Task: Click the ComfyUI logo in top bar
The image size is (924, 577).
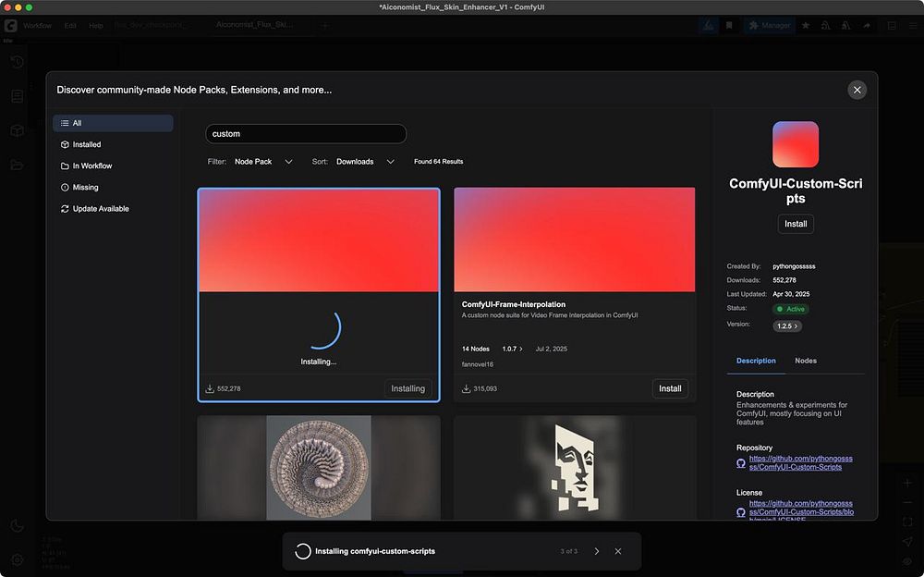Action: click(x=10, y=25)
